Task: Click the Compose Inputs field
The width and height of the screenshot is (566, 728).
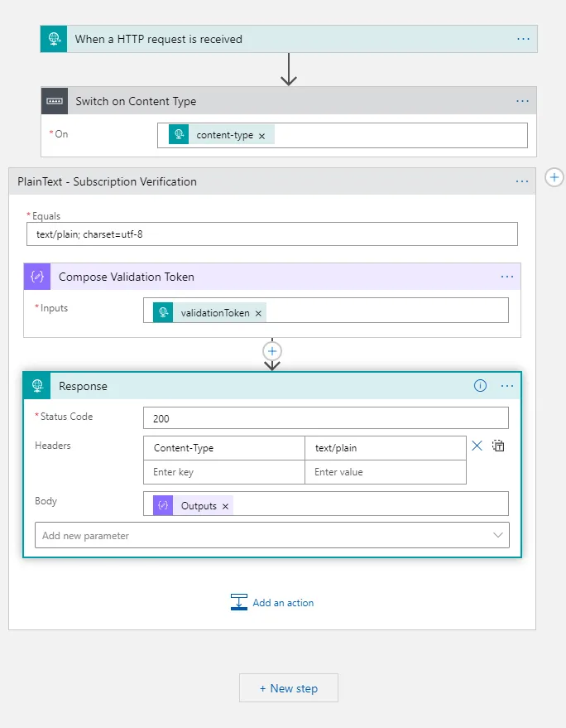Action: click(x=326, y=310)
